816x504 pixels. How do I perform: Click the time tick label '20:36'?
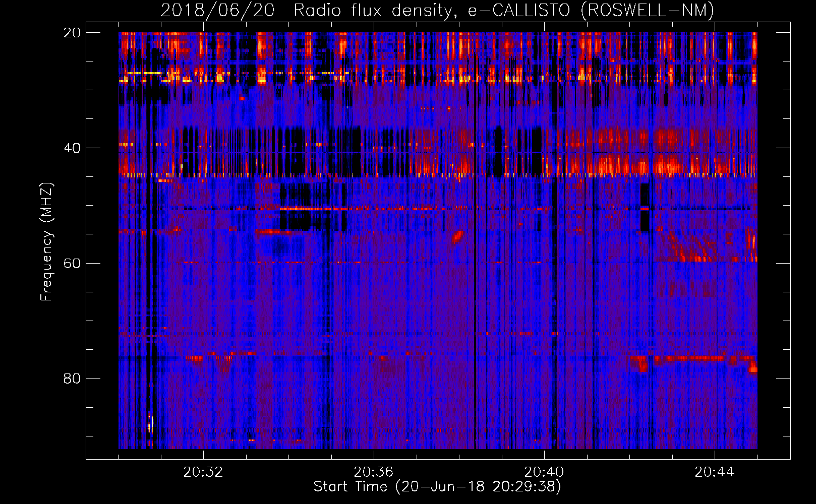tap(374, 472)
